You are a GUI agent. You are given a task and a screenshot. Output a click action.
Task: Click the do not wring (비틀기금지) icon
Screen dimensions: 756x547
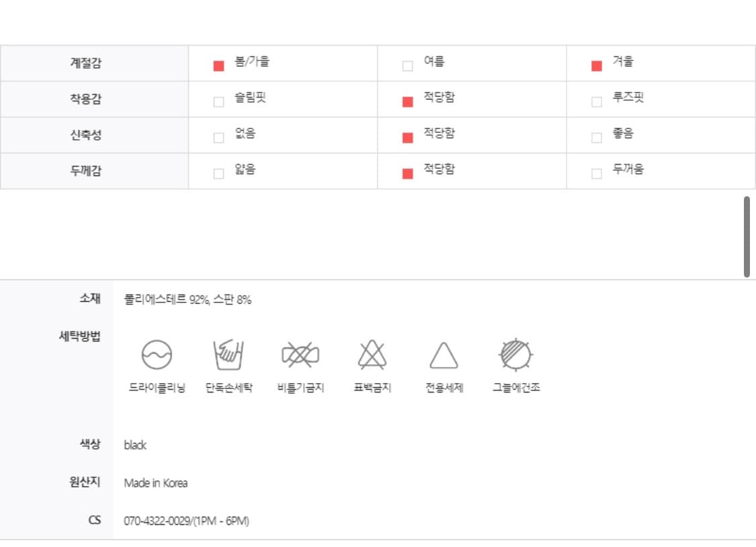tap(300, 354)
